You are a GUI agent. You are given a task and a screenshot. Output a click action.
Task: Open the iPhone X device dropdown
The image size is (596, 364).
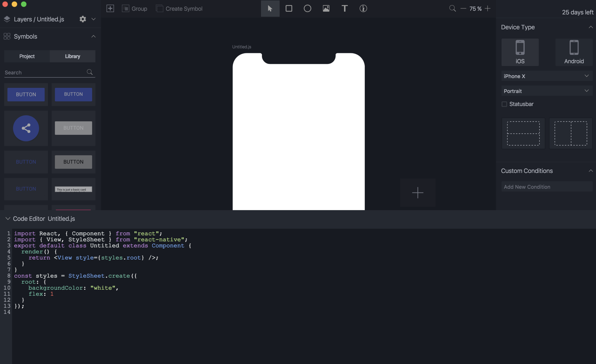pyautogui.click(x=546, y=76)
